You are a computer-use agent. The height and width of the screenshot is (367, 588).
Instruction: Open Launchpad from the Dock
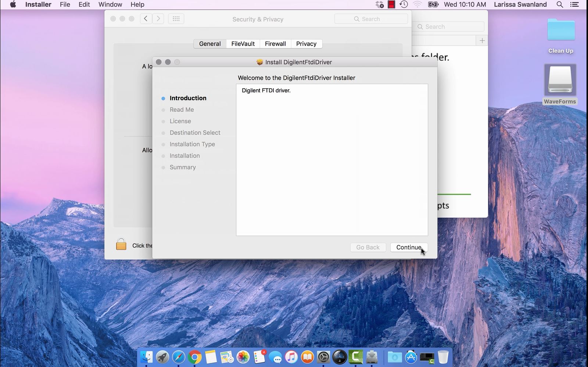162,357
